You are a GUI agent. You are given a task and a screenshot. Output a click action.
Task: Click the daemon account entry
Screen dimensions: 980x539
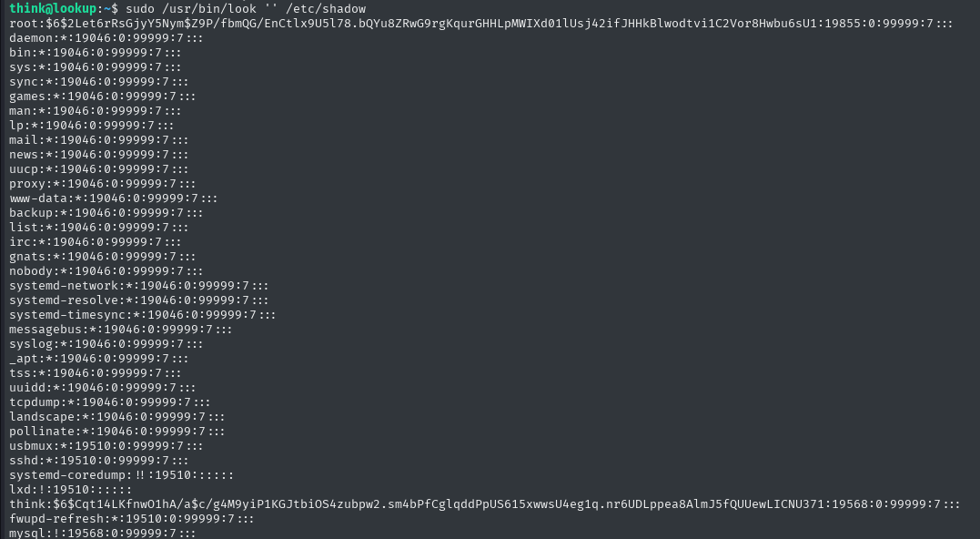coord(106,38)
